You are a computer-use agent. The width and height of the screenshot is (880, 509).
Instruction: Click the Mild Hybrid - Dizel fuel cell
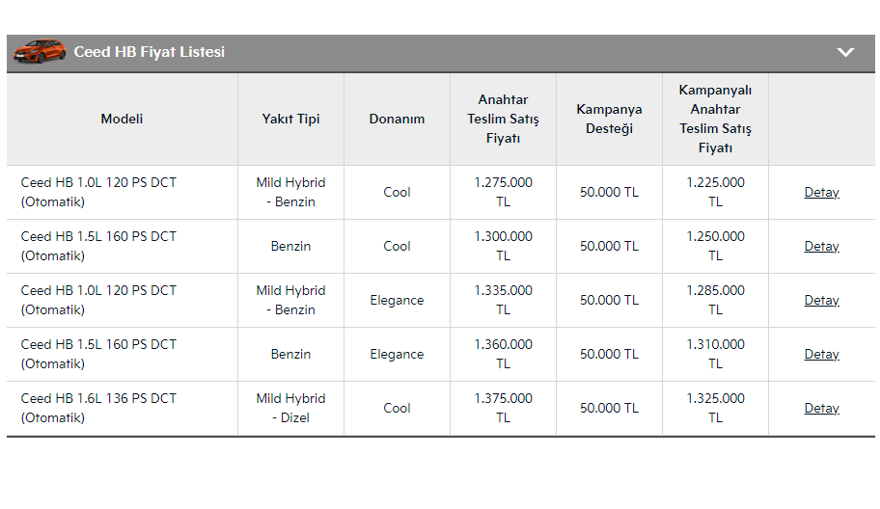[291, 408]
